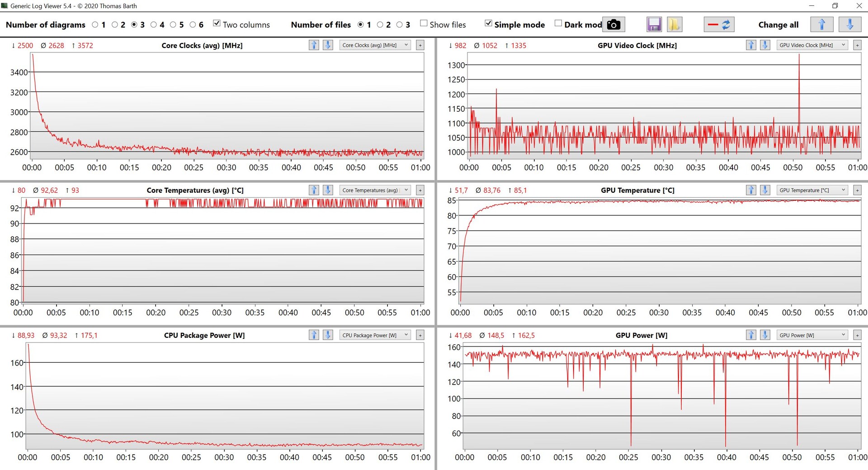This screenshot has width=868, height=470.
Task: Save using the floppy disk icon
Action: coord(654,24)
